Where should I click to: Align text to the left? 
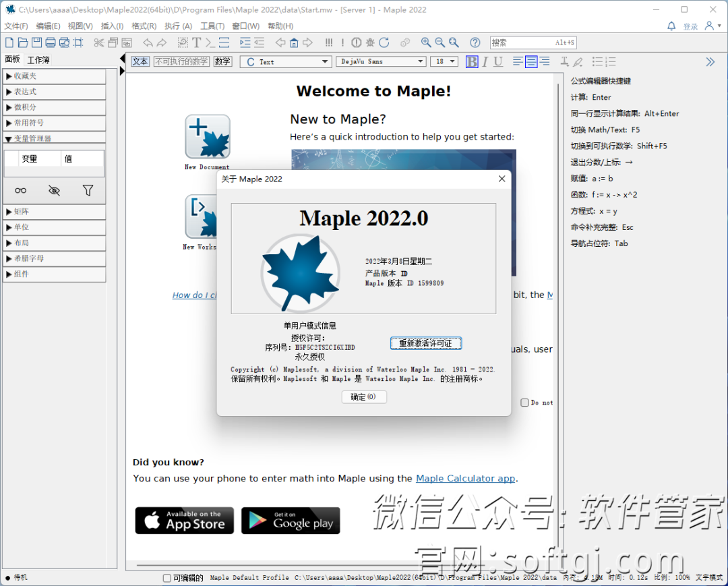518,62
